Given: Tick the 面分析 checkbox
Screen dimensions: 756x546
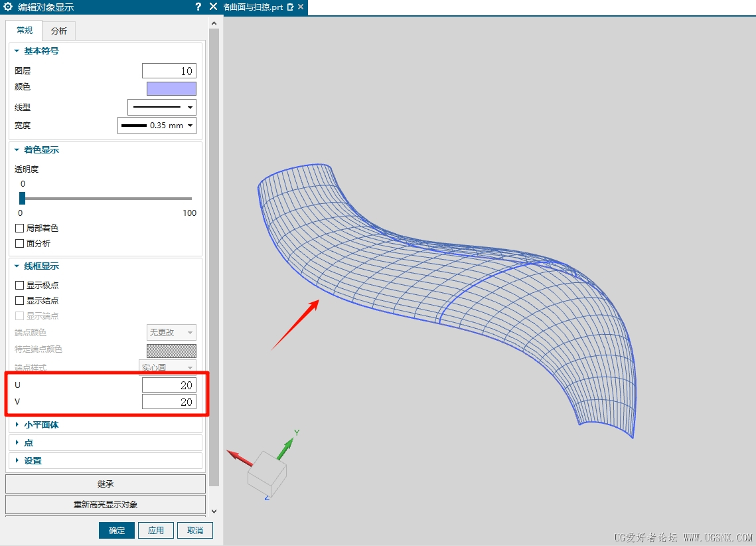Looking at the screenshot, I should 20,244.
